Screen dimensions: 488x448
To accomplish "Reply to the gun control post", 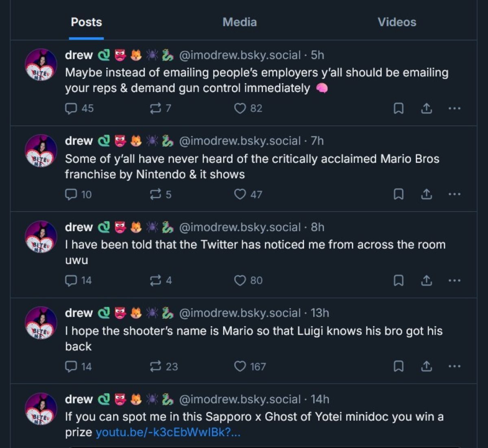I will point(72,108).
